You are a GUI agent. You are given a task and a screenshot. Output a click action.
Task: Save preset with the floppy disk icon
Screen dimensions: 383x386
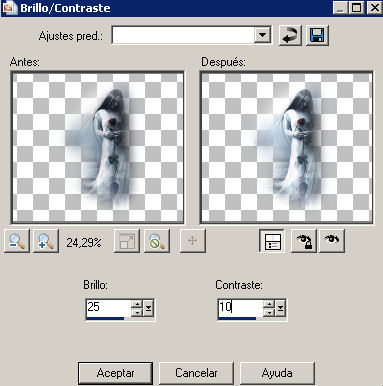[x=317, y=35]
